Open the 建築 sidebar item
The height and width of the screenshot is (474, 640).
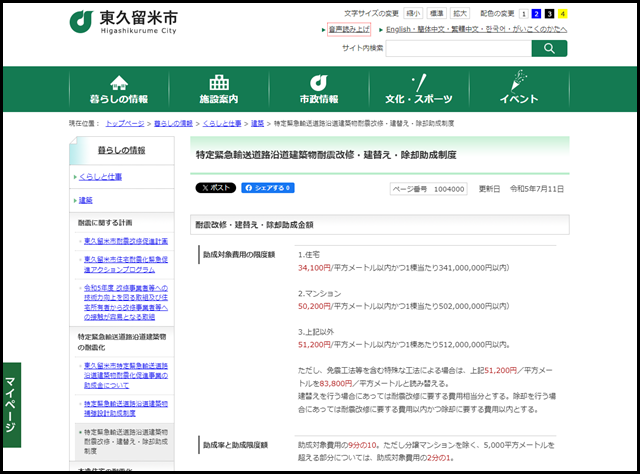point(86,200)
